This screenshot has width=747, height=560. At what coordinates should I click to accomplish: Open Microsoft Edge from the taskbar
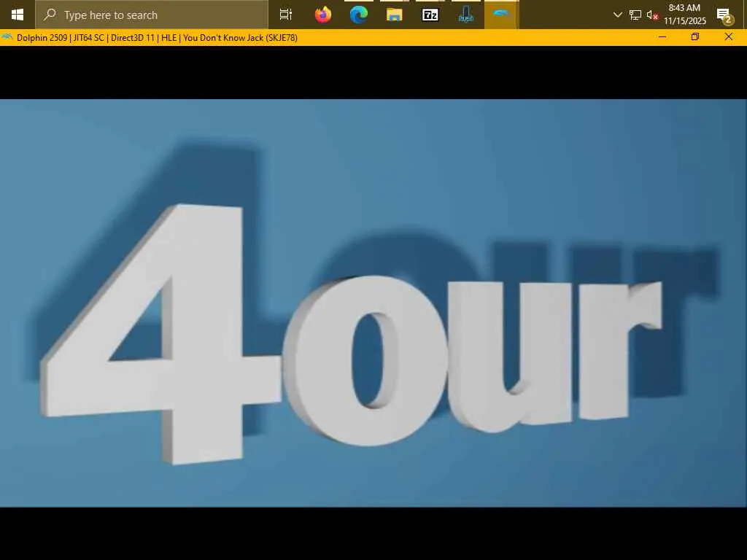tap(359, 15)
